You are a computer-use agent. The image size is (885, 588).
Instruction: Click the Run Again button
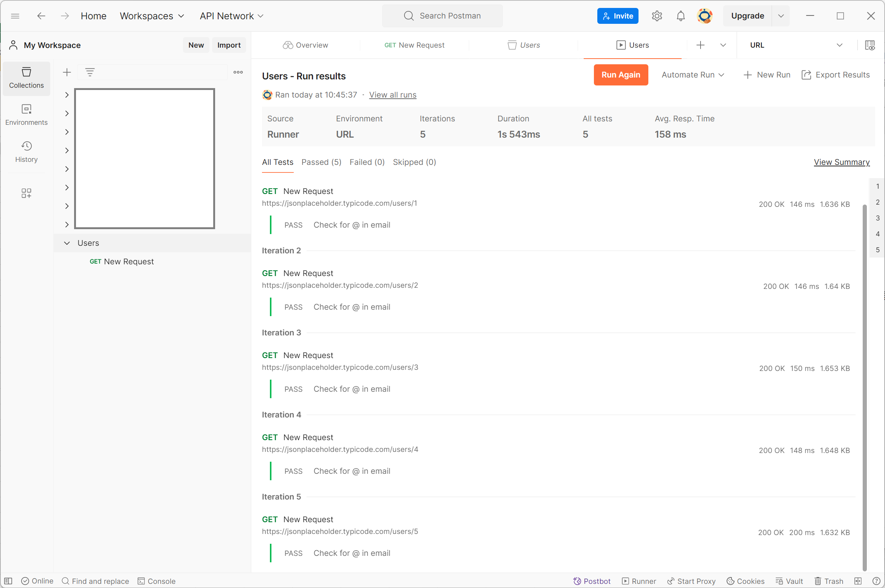pos(621,75)
